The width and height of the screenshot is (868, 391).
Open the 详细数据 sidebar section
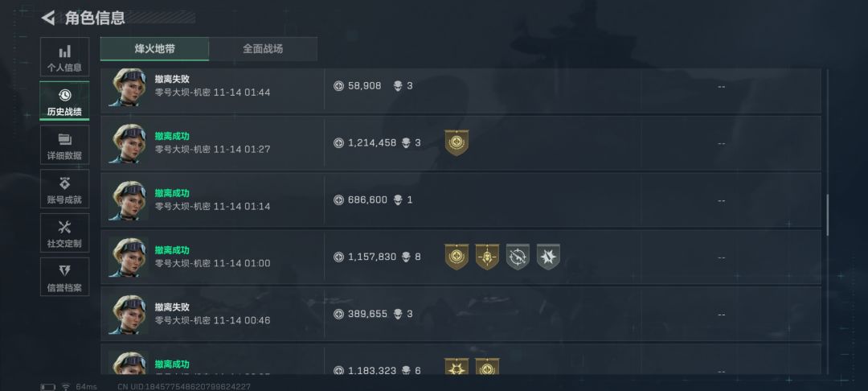click(x=64, y=146)
